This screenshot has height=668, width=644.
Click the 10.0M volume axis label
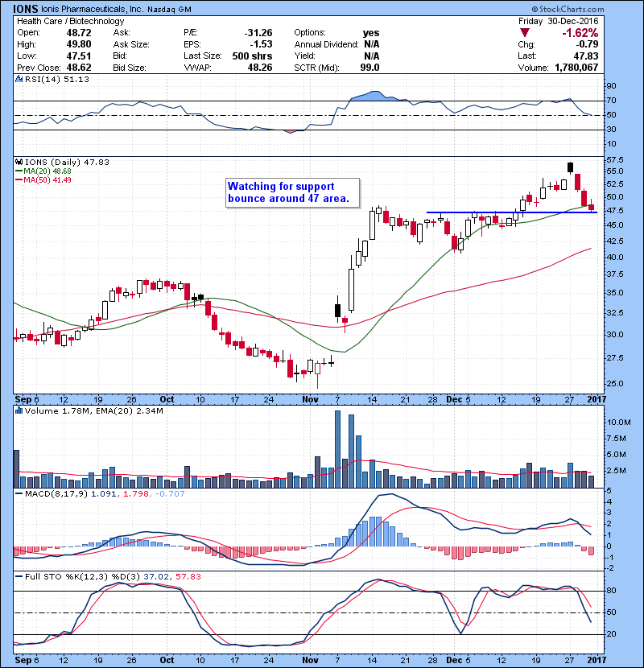[619, 423]
